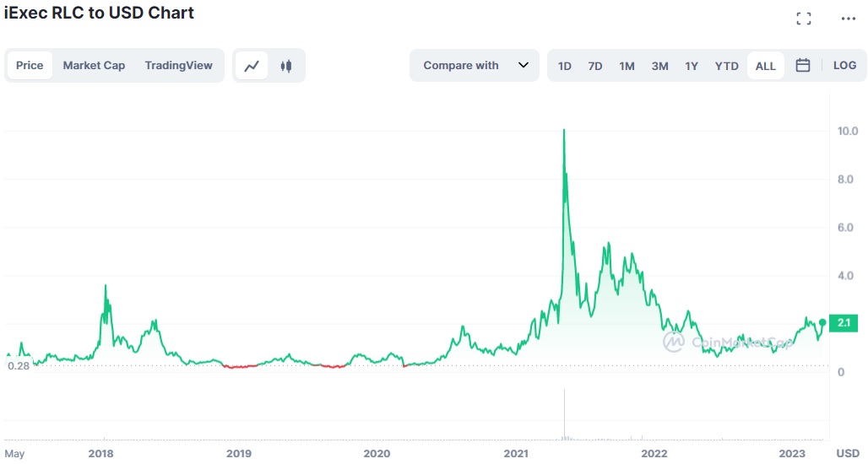Image resolution: width=868 pixels, height=464 pixels.
Task: Click the 2021 x-axis year label
Action: pyautogui.click(x=516, y=454)
